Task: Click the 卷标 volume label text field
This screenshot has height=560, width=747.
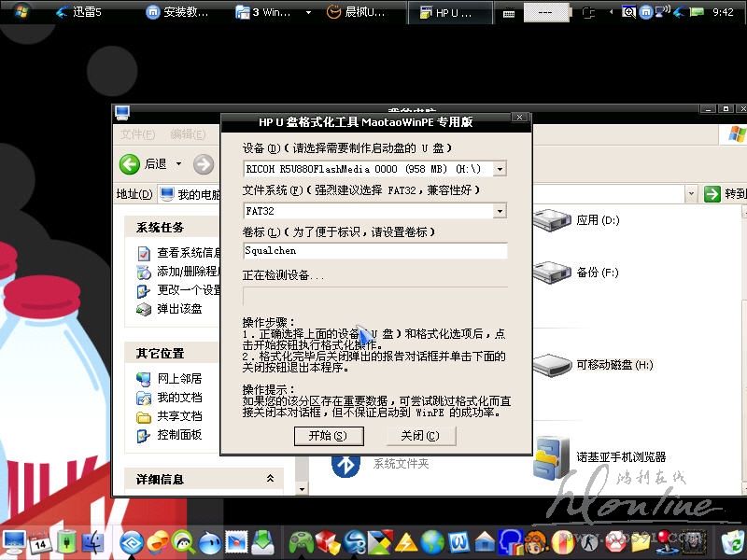Action: pos(374,251)
